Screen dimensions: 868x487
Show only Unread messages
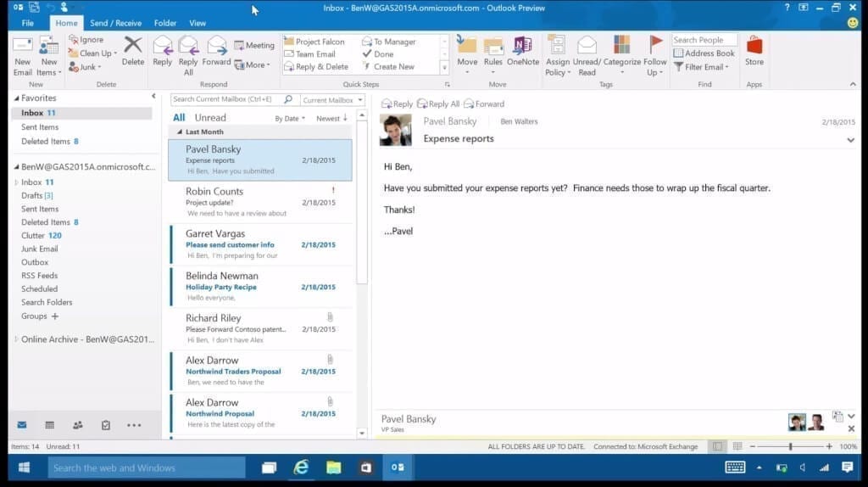pyautogui.click(x=210, y=117)
